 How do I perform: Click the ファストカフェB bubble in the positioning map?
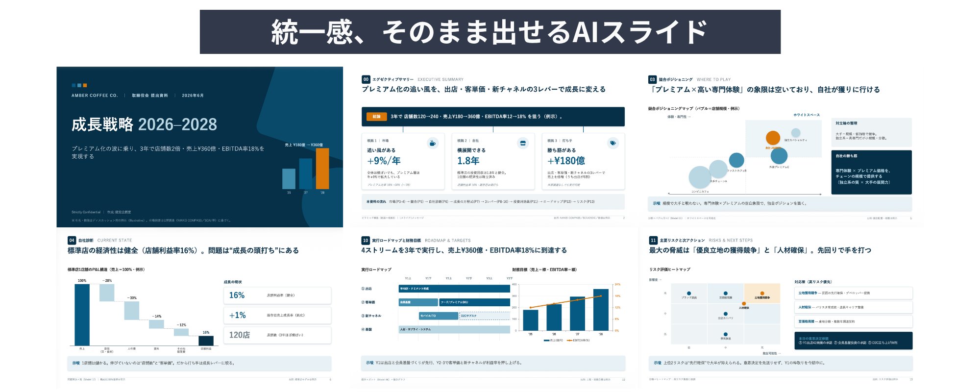point(736,160)
